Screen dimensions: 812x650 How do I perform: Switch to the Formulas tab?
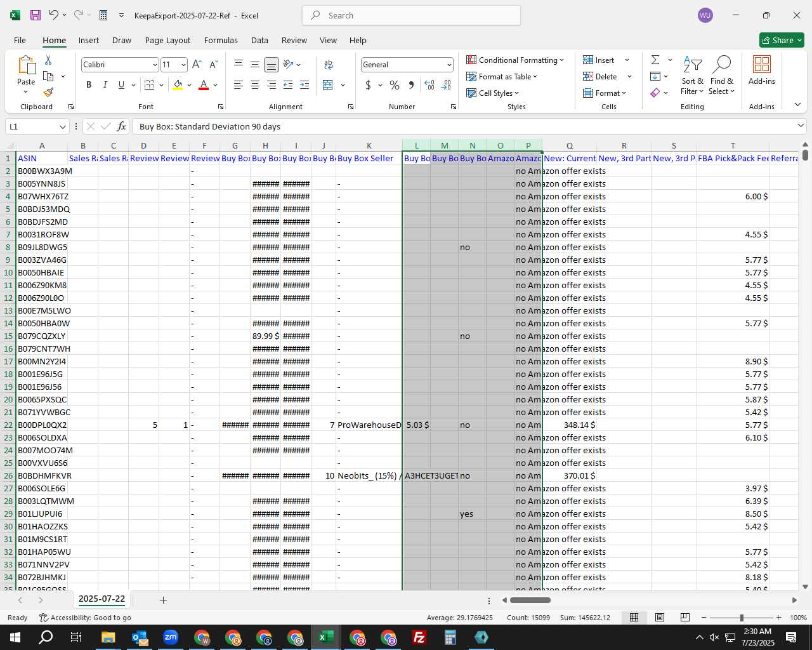click(221, 40)
